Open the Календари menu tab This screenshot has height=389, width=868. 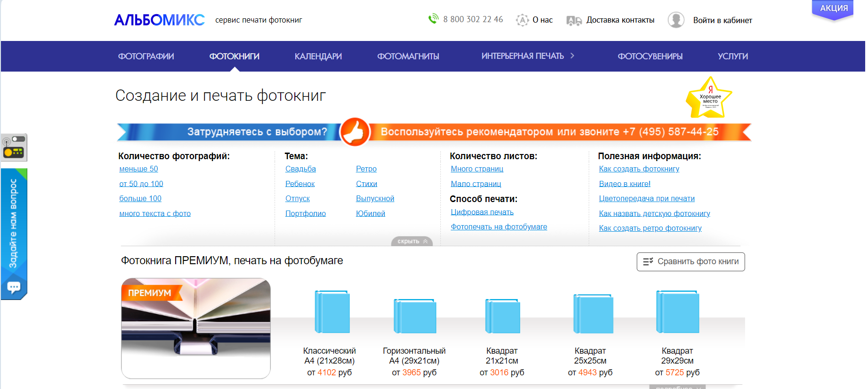pos(318,56)
